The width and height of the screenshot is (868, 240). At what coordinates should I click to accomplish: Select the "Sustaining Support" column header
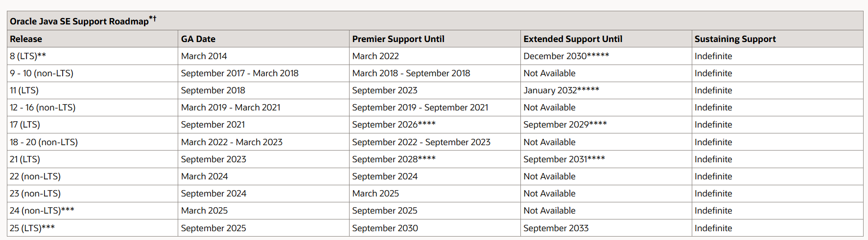[x=735, y=39]
